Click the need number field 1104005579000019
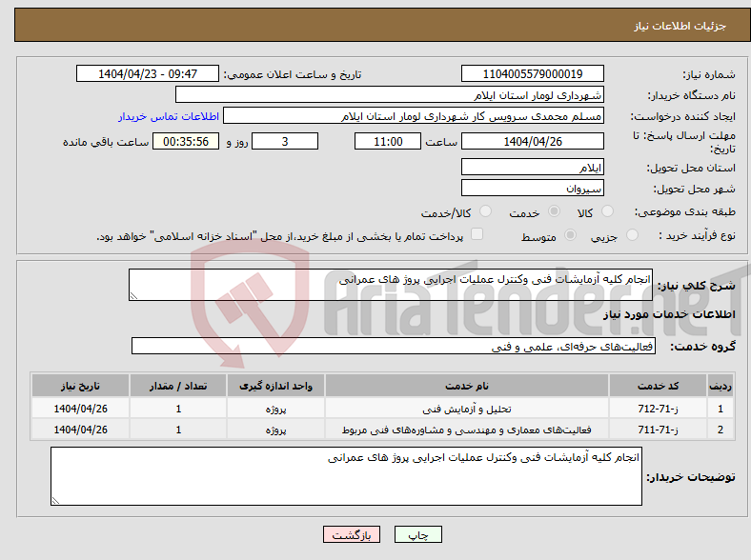Image resolution: width=751 pixels, height=560 pixels. tap(532, 73)
